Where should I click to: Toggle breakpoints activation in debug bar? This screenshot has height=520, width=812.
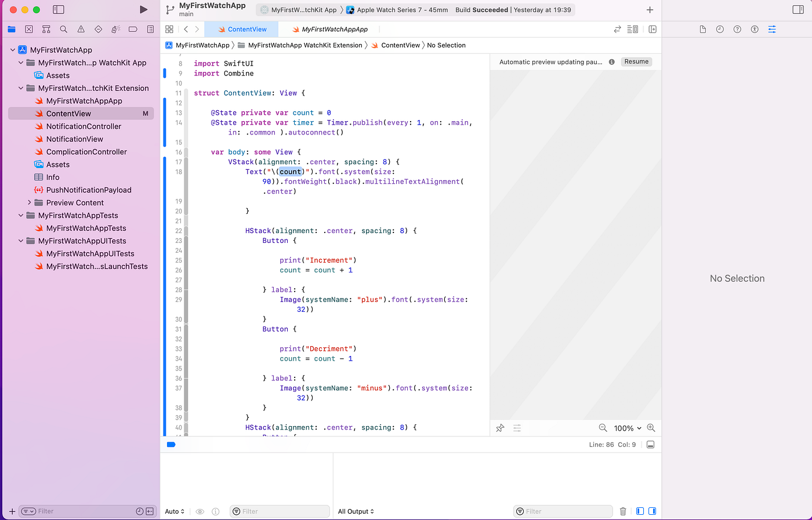171,445
